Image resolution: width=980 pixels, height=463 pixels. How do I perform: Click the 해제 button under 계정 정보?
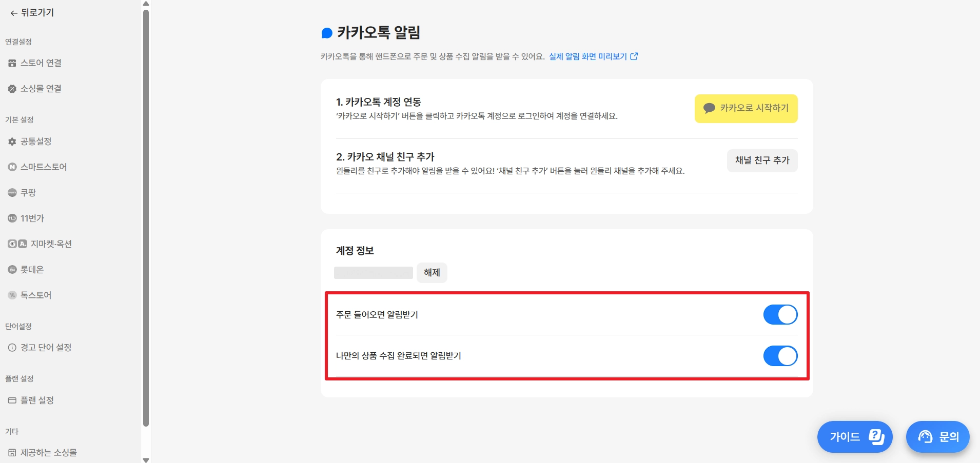pyautogui.click(x=432, y=273)
